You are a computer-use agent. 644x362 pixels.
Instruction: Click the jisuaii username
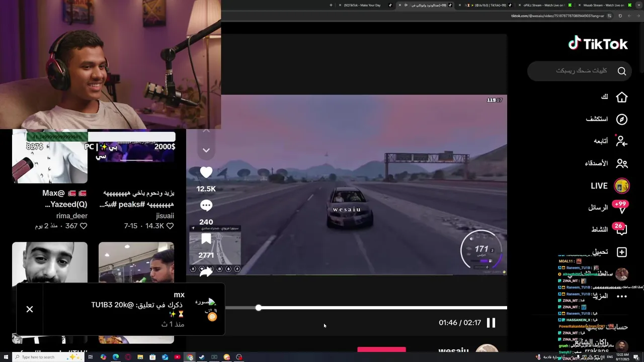click(165, 216)
